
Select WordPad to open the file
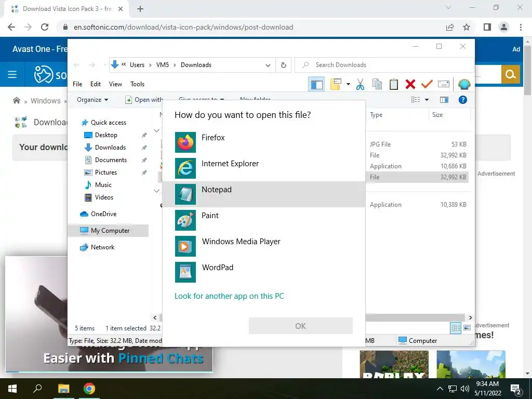(263, 272)
